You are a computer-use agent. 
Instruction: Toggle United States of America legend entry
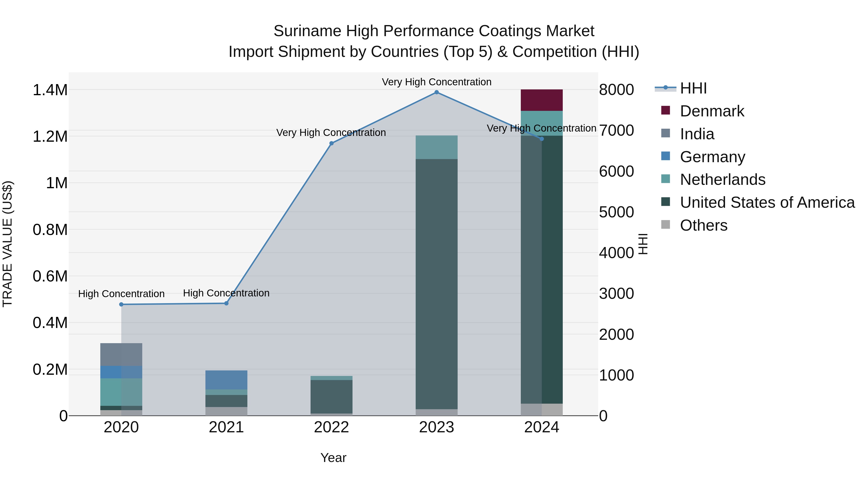click(758, 202)
